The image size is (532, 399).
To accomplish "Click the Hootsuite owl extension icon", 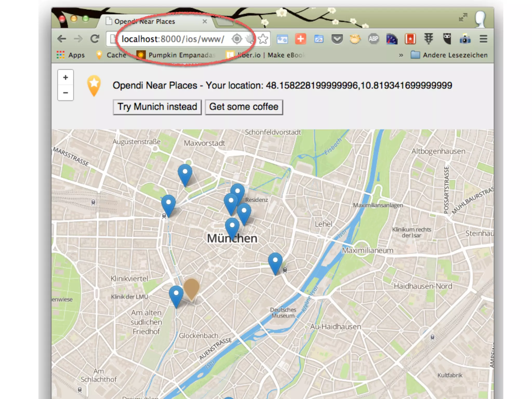I will 447,39.
